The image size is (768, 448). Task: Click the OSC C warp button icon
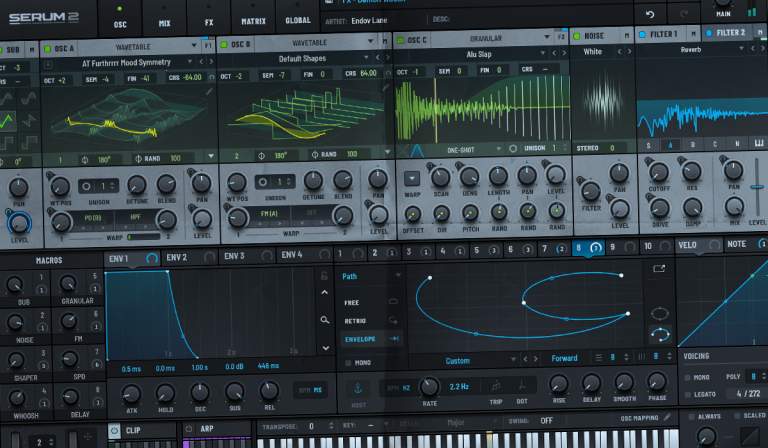pyautogui.click(x=412, y=178)
